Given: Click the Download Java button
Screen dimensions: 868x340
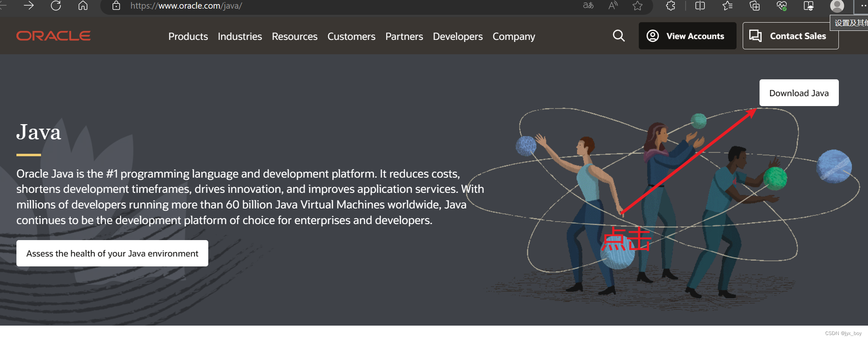Looking at the screenshot, I should coord(799,93).
